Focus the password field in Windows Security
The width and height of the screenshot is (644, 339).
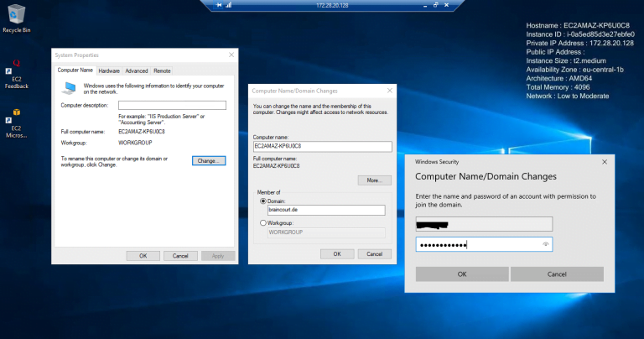click(478, 244)
